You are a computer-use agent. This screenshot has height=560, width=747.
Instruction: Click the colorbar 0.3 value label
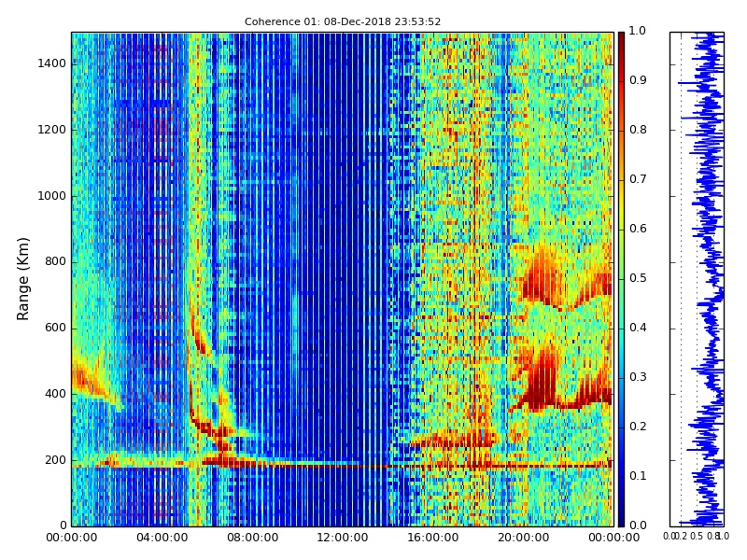tap(638, 377)
